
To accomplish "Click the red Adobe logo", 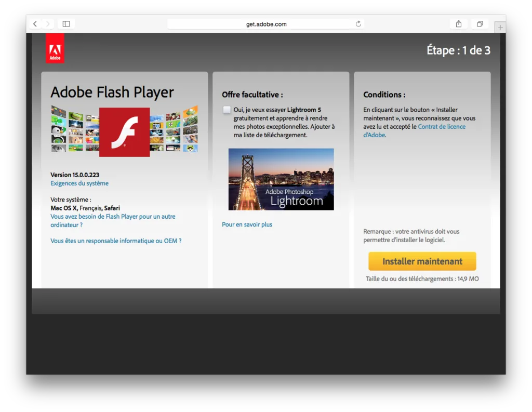I will click(x=55, y=48).
